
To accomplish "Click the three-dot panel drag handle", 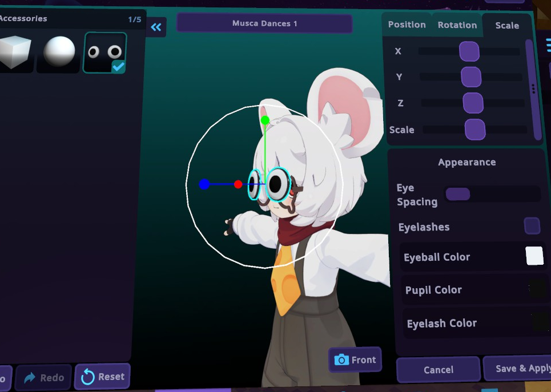I will pos(533,89).
